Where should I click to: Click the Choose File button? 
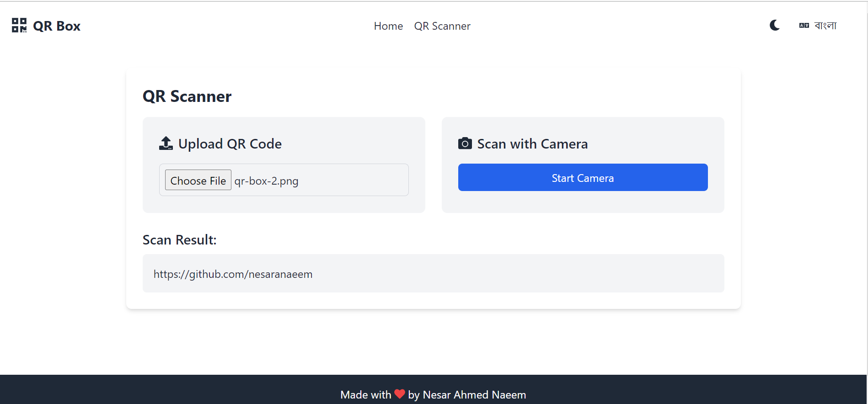[198, 180]
